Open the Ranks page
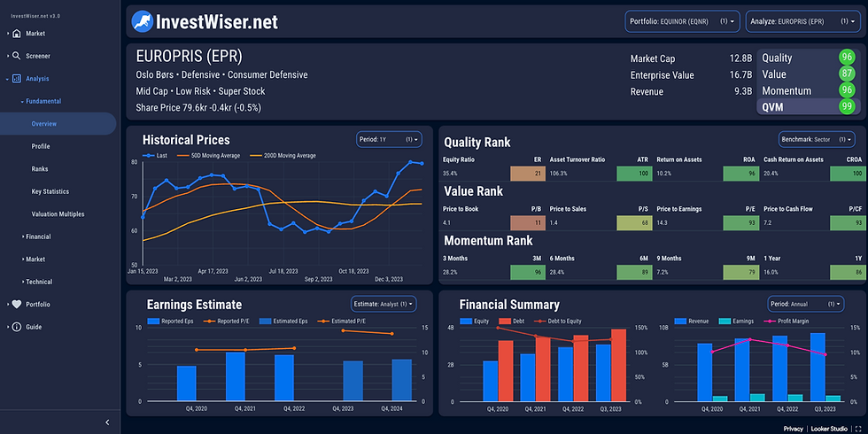868x434 pixels. (40, 169)
